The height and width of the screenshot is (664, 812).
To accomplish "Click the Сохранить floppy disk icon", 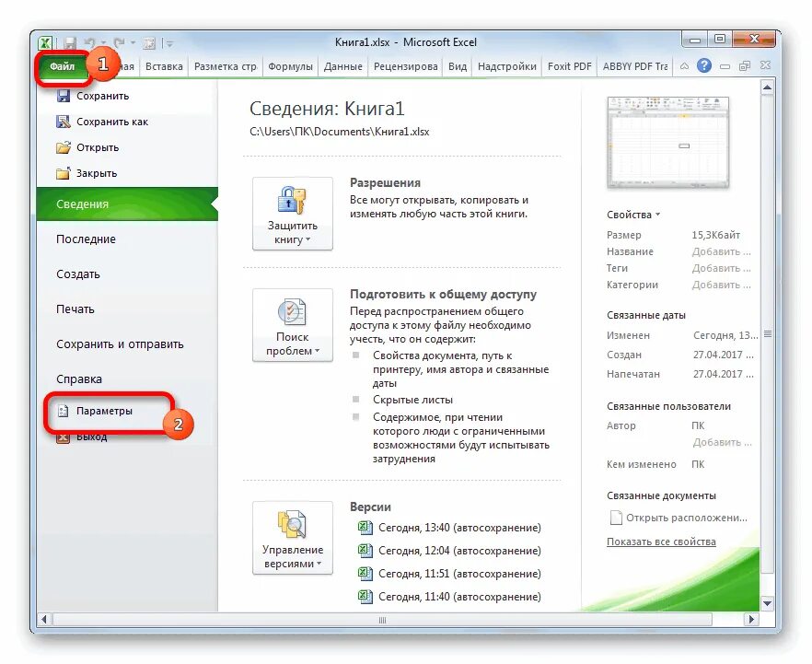I will [x=64, y=96].
